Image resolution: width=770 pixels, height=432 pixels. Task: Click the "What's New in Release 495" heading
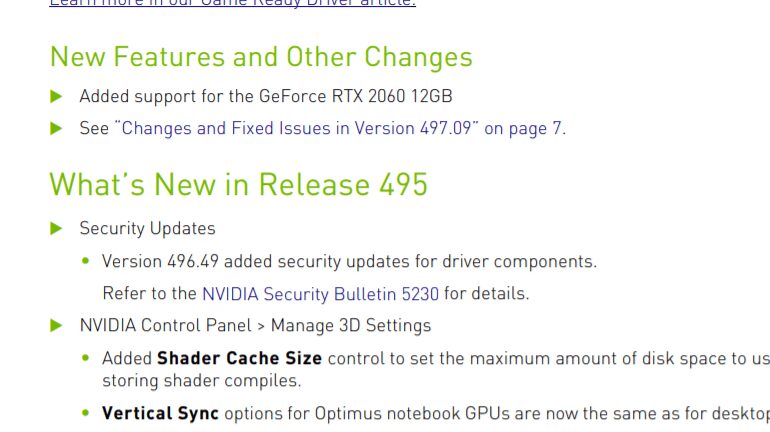click(238, 185)
